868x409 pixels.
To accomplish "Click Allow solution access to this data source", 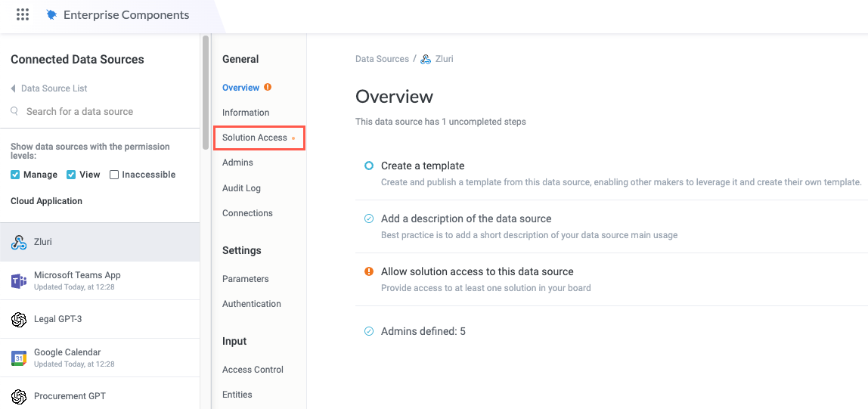I will [477, 271].
